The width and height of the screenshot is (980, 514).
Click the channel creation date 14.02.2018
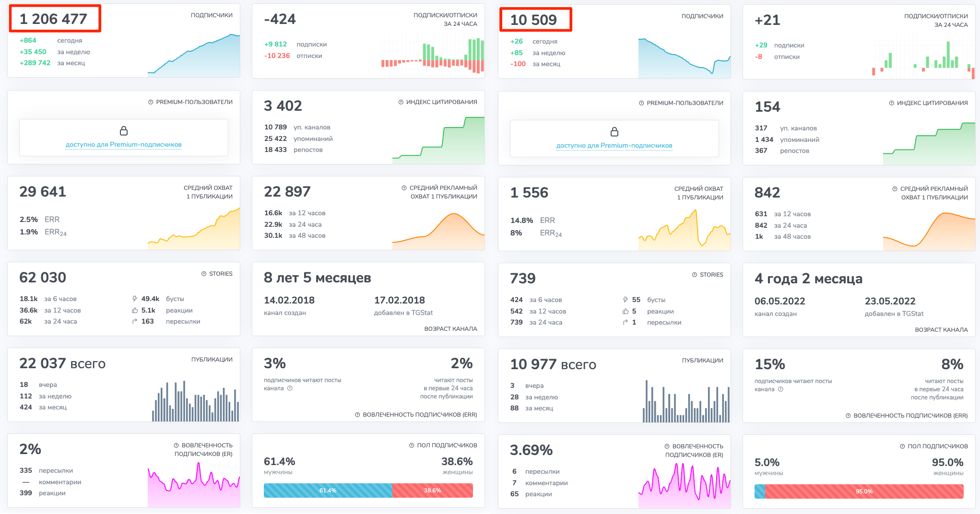tap(289, 300)
